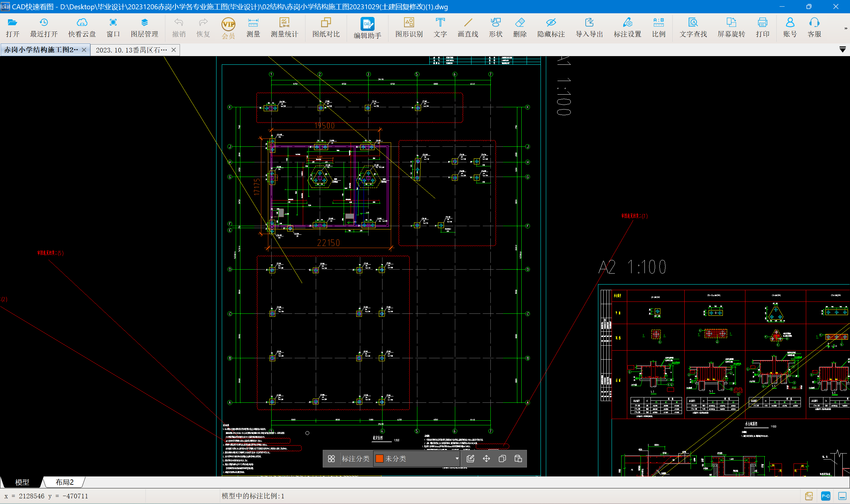The width and height of the screenshot is (850, 504).
Task: Close the 2023.10.13番禺区石 tab
Action: 174,50
